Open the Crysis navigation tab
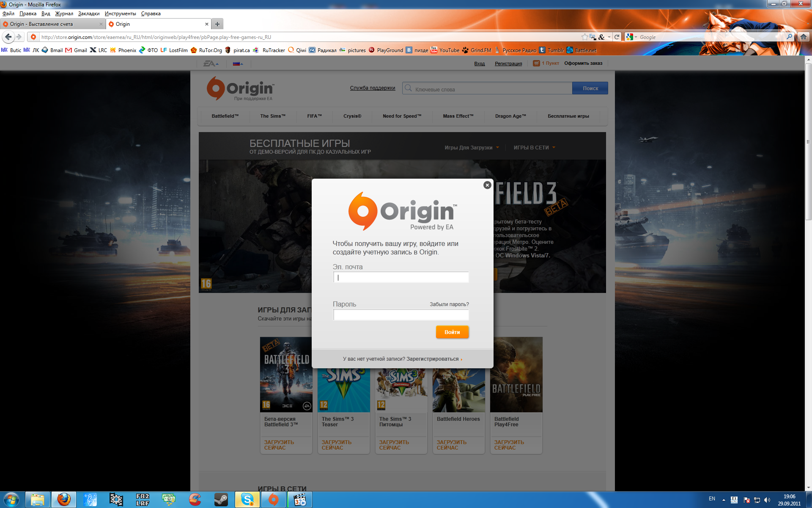The height and width of the screenshot is (508, 812). pos(352,116)
